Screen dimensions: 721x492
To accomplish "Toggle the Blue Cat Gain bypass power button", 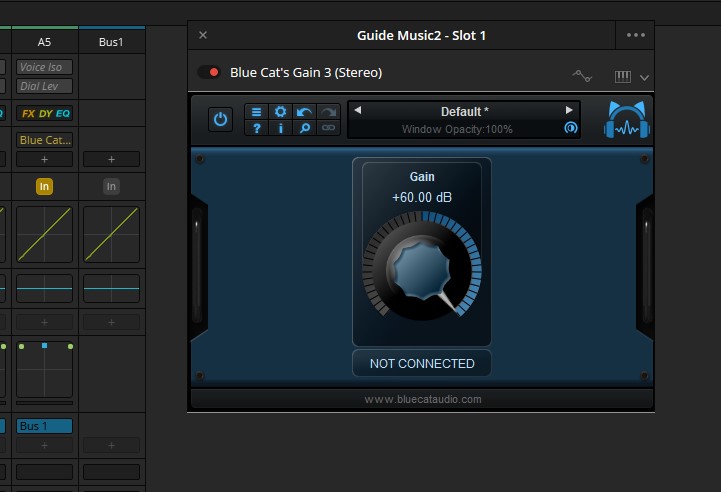I will [x=220, y=120].
